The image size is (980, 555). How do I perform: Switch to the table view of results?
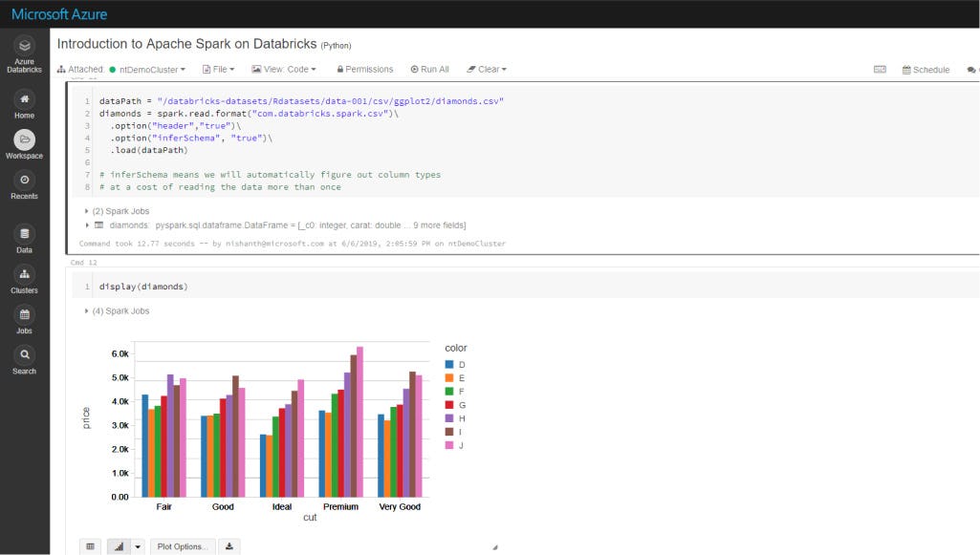pos(89,546)
